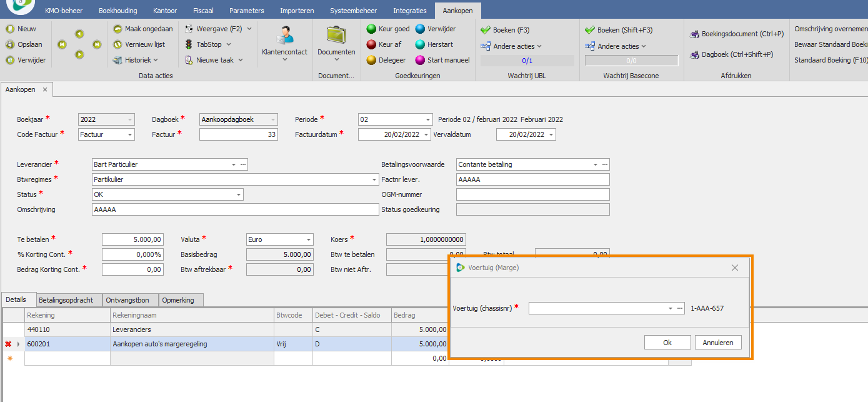Reject using red Keur af icon
This screenshot has height=402, width=868.
[x=371, y=44]
